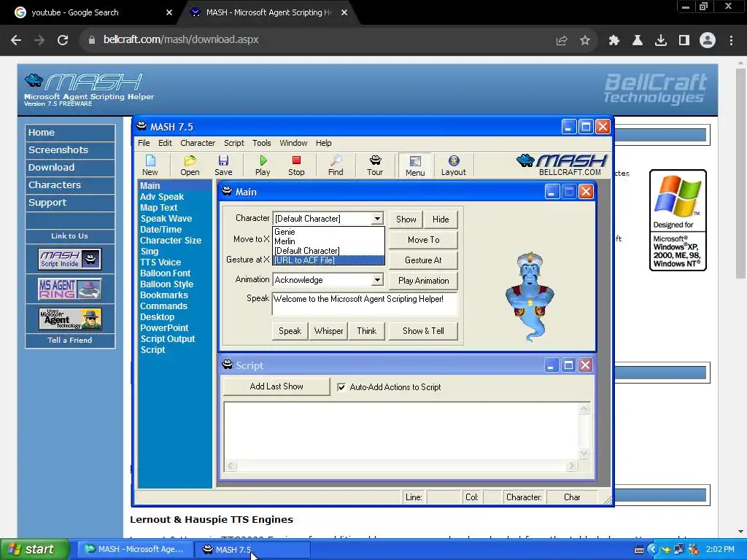
Task: Open the Chrome profile avatar
Action: point(708,41)
